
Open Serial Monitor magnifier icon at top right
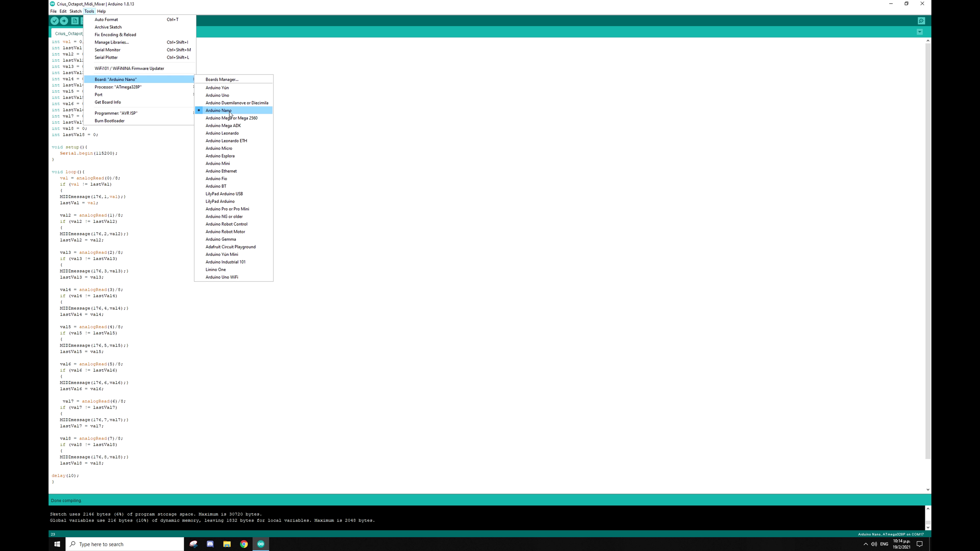coord(921,21)
